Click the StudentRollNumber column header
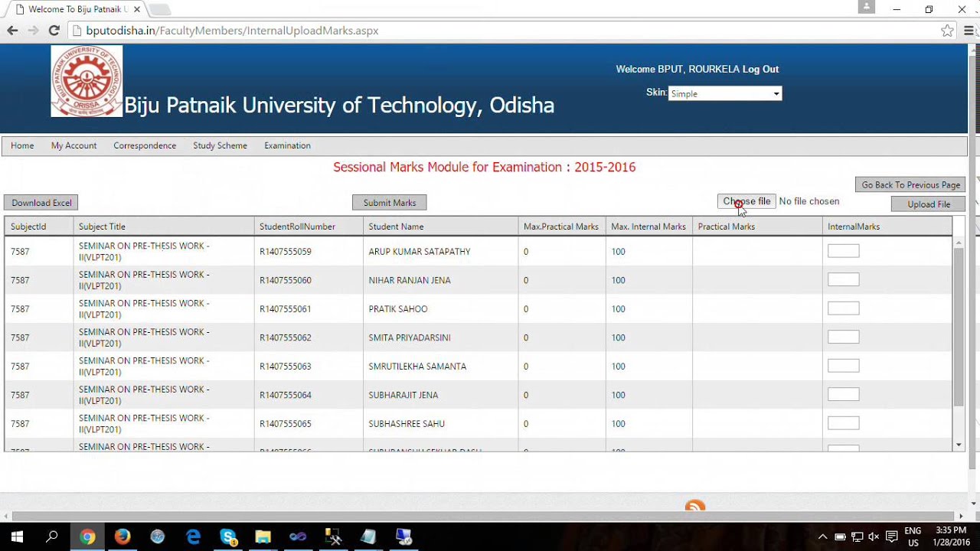This screenshot has width=980, height=551. click(x=309, y=227)
